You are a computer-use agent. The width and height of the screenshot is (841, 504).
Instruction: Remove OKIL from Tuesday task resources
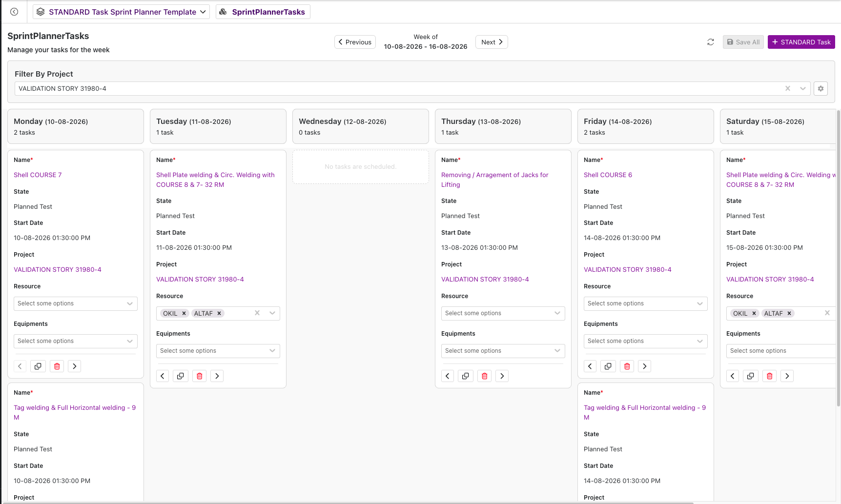pos(184,313)
